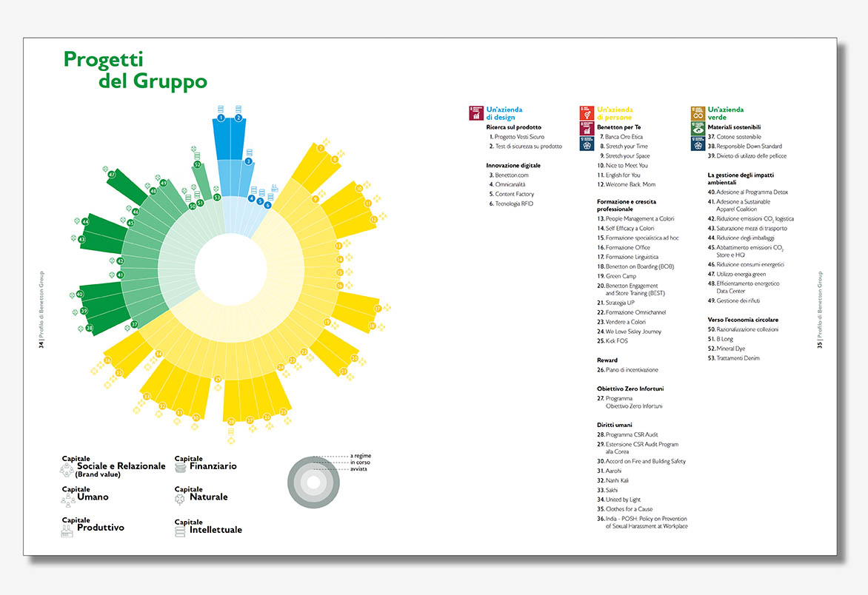Click the 'Un'azienda verde' heading

(726, 113)
